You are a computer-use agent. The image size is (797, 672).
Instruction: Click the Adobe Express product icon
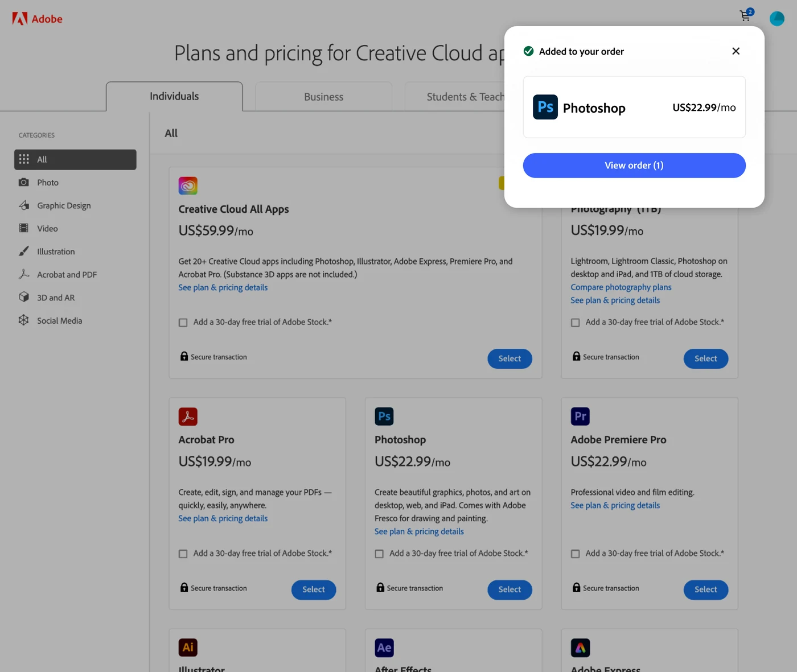pos(580,648)
